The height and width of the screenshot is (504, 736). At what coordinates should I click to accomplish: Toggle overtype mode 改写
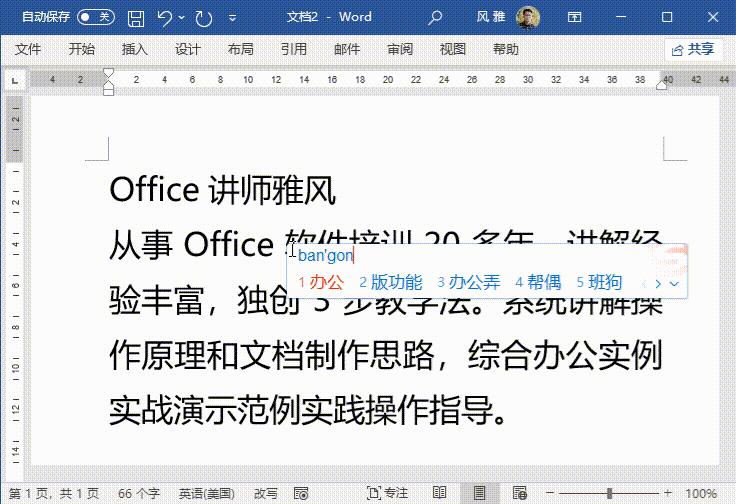266,494
